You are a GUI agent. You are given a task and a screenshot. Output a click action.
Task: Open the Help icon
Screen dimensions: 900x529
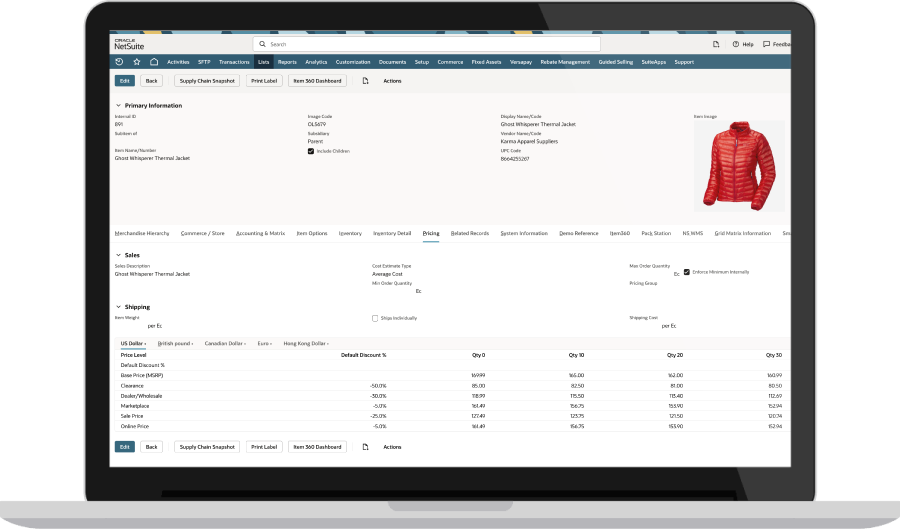coord(735,44)
